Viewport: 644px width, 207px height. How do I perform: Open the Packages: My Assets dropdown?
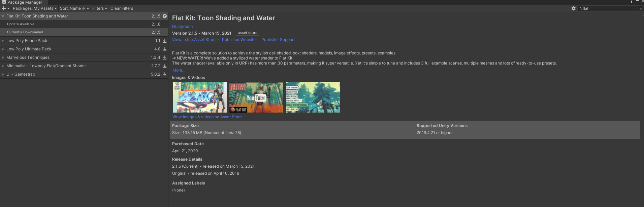[34, 8]
